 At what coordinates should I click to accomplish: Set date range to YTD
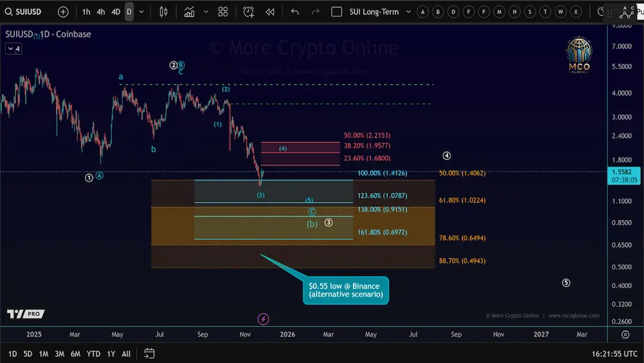tap(93, 353)
